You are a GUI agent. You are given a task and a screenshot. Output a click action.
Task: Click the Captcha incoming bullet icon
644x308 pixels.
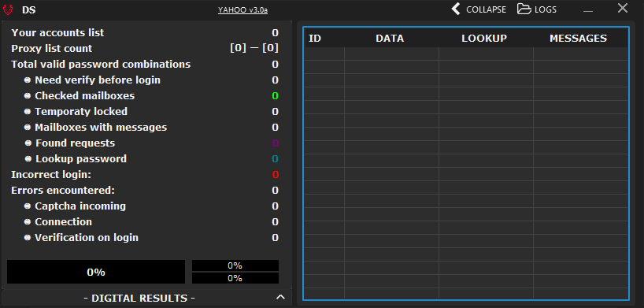pyautogui.click(x=28, y=206)
